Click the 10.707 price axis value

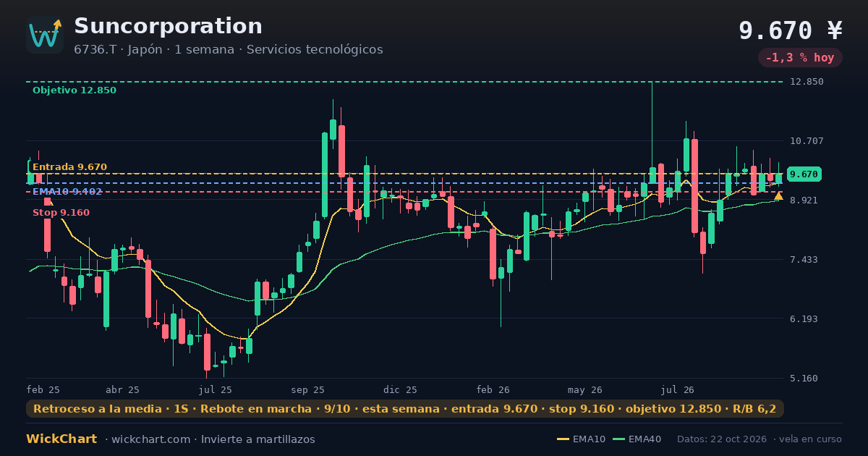click(x=807, y=141)
